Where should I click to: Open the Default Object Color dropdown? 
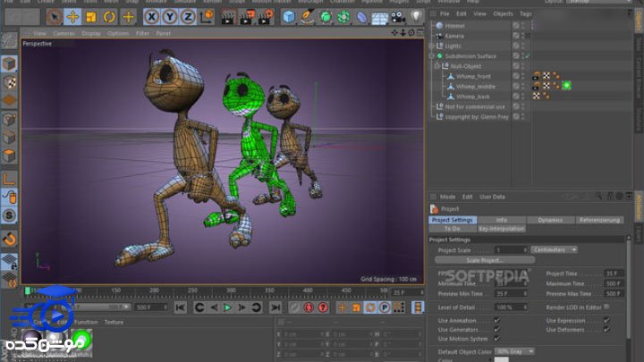[515, 350]
